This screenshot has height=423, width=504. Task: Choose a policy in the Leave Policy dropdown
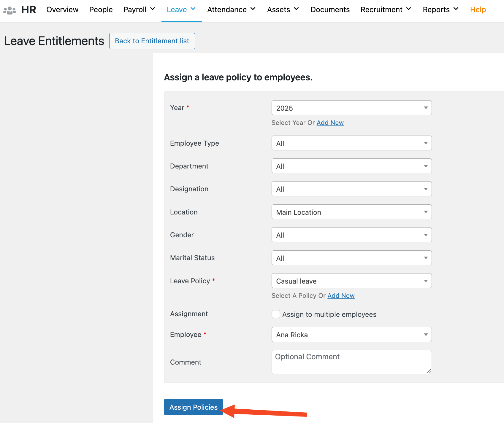(351, 281)
